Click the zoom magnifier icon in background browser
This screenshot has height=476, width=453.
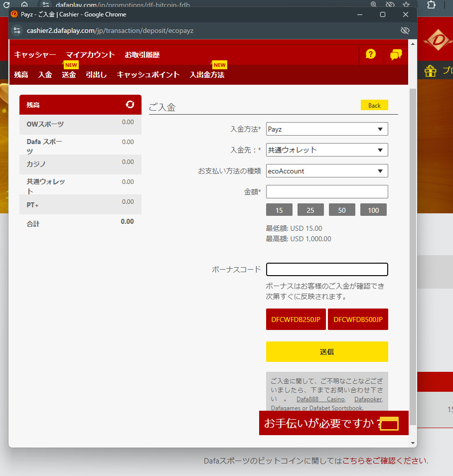[374, 4]
